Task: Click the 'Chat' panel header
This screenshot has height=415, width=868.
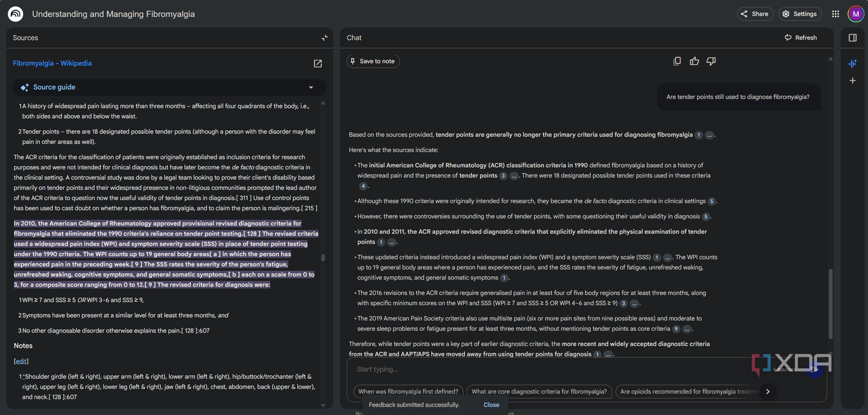Action: pyautogui.click(x=354, y=38)
